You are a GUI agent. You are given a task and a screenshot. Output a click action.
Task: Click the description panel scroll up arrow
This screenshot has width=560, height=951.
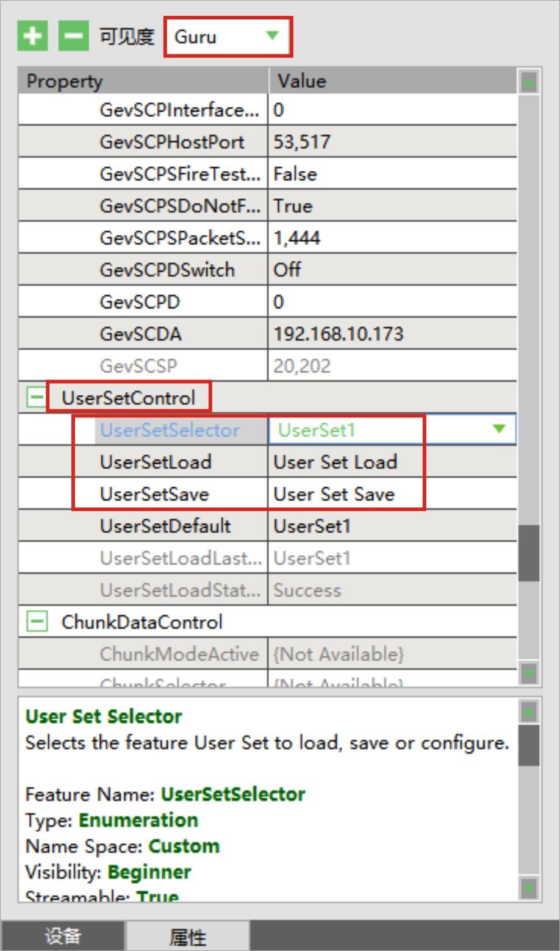528,711
